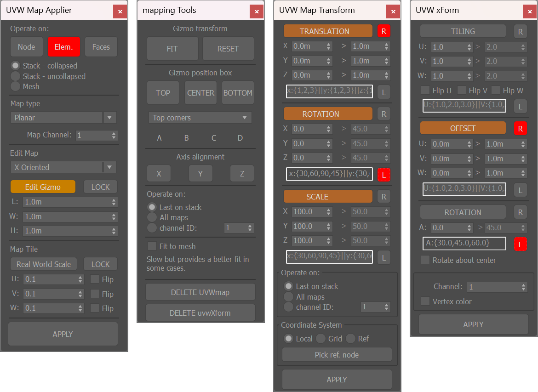538x392 pixels.
Task: Switch Operate on to Faces
Action: pyautogui.click(x=101, y=46)
